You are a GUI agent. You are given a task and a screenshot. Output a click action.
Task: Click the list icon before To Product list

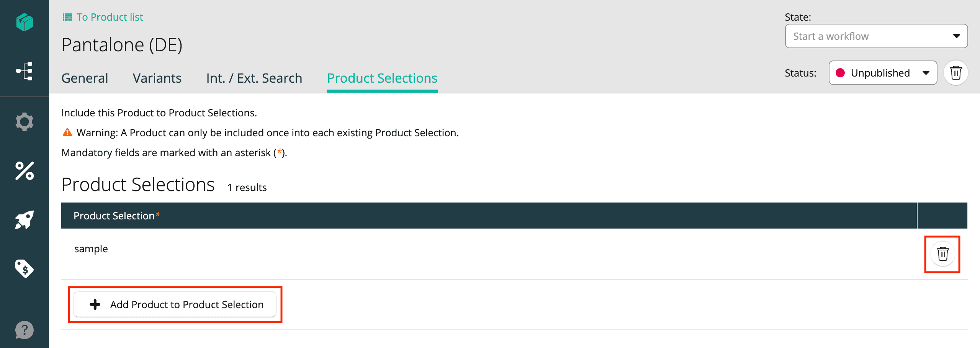(x=67, y=17)
